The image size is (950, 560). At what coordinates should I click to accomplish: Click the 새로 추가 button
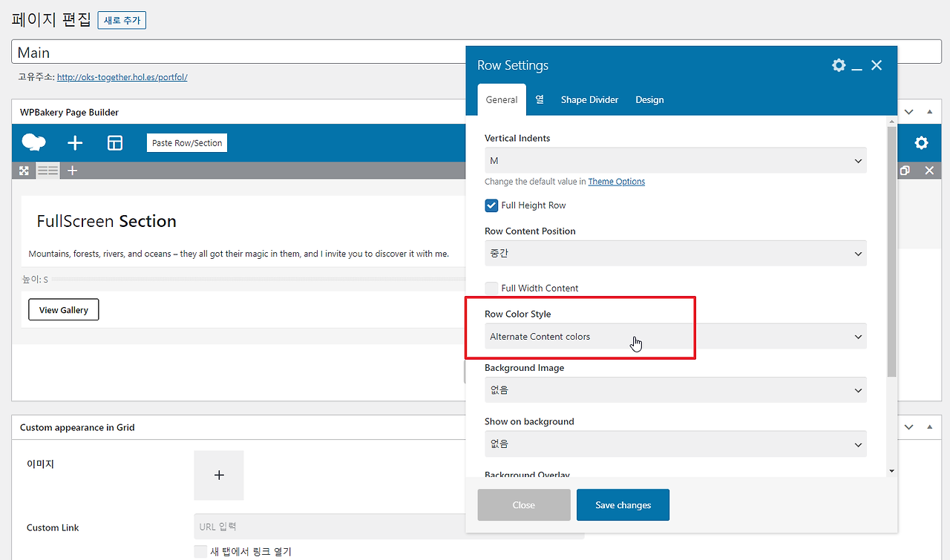click(x=122, y=21)
